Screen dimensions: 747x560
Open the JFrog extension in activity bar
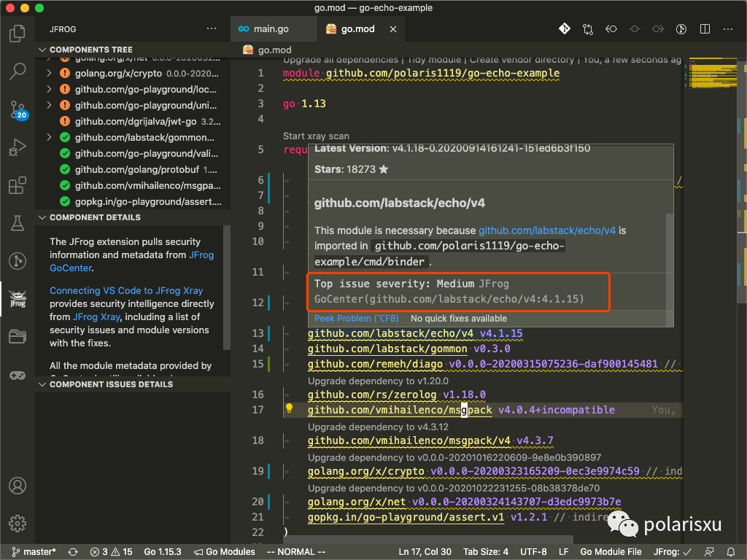click(x=18, y=299)
